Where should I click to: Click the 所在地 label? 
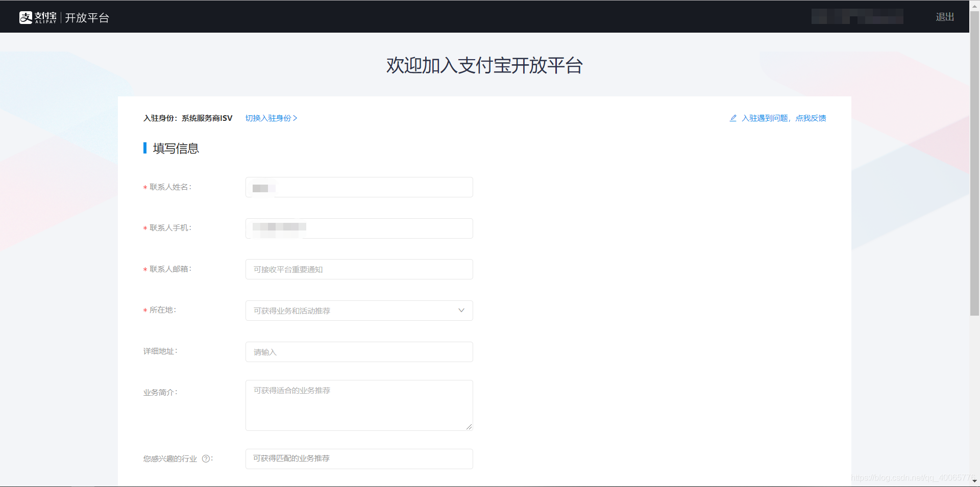click(x=162, y=310)
